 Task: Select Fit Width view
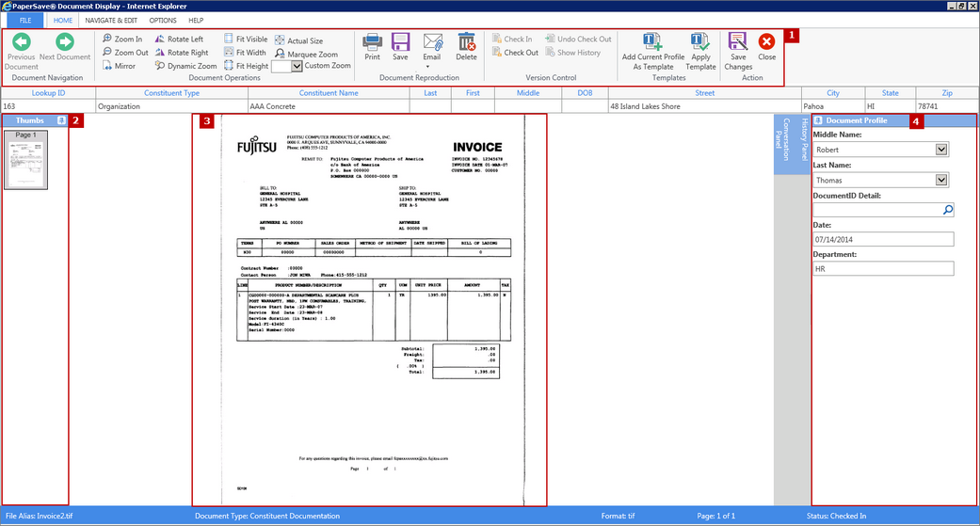point(245,53)
